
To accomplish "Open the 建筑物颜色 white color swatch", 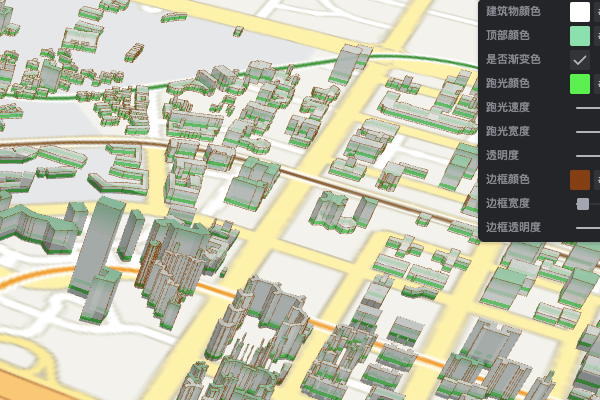I will pyautogui.click(x=580, y=12).
